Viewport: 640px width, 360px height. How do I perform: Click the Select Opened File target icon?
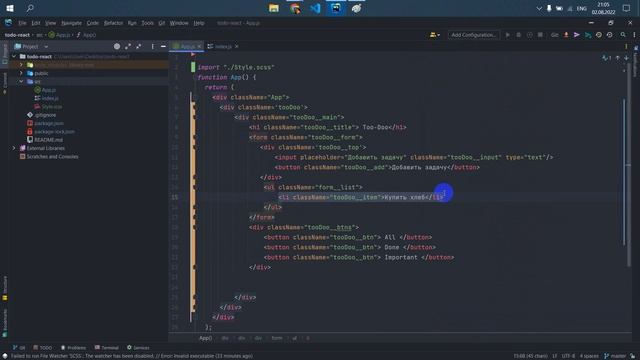117,47
